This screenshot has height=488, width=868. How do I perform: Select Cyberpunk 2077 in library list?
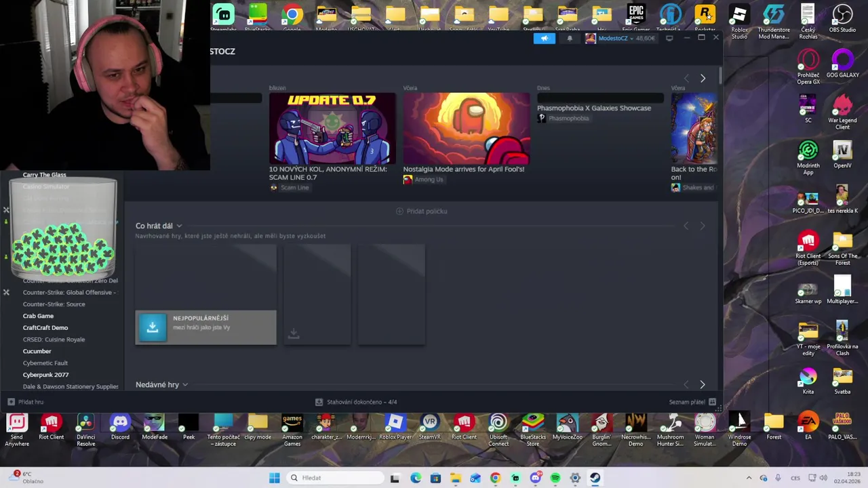(45, 375)
